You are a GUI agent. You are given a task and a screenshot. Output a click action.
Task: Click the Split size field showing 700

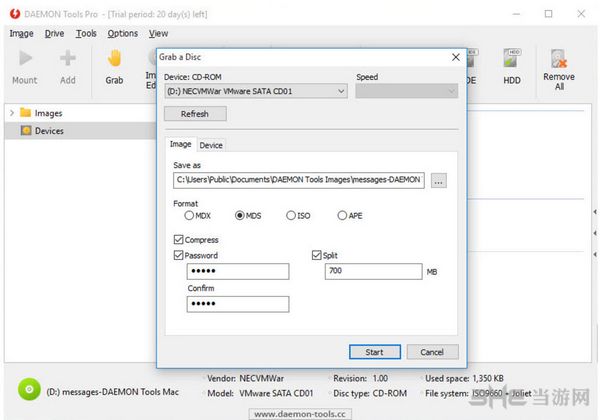click(x=373, y=272)
